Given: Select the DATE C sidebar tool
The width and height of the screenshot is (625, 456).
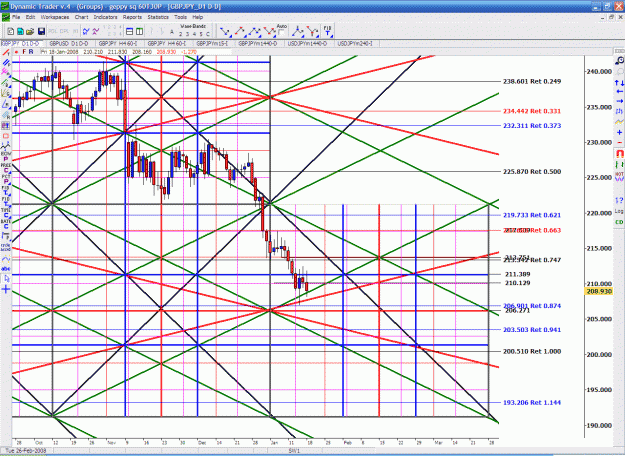Looking at the screenshot, I should coord(6,224).
